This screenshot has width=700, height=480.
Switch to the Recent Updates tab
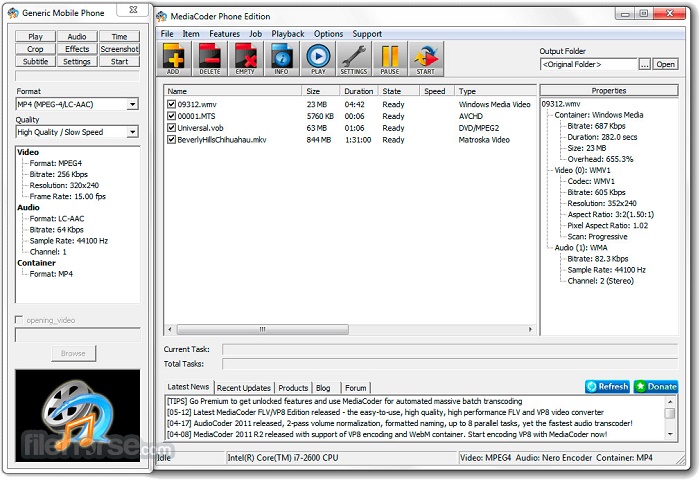[x=244, y=388]
